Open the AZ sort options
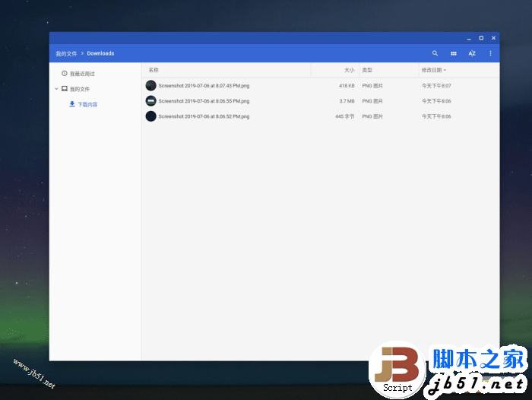 click(x=472, y=53)
